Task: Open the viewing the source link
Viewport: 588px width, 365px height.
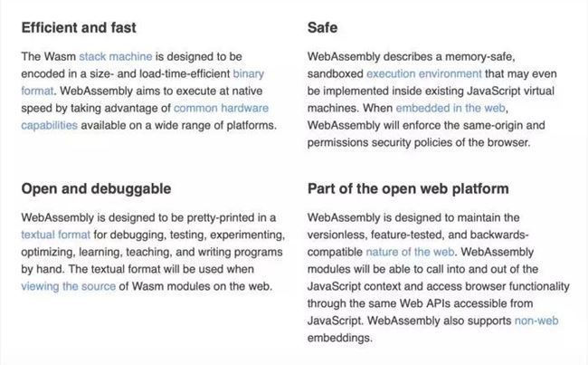Action: [x=68, y=286]
